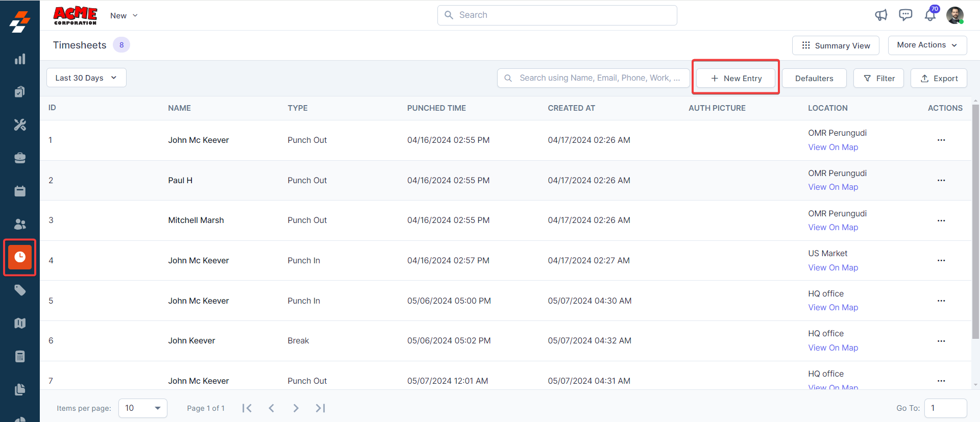This screenshot has width=980, height=422.
Task: Open the briefcase jobs sidebar icon
Action: [x=20, y=158]
